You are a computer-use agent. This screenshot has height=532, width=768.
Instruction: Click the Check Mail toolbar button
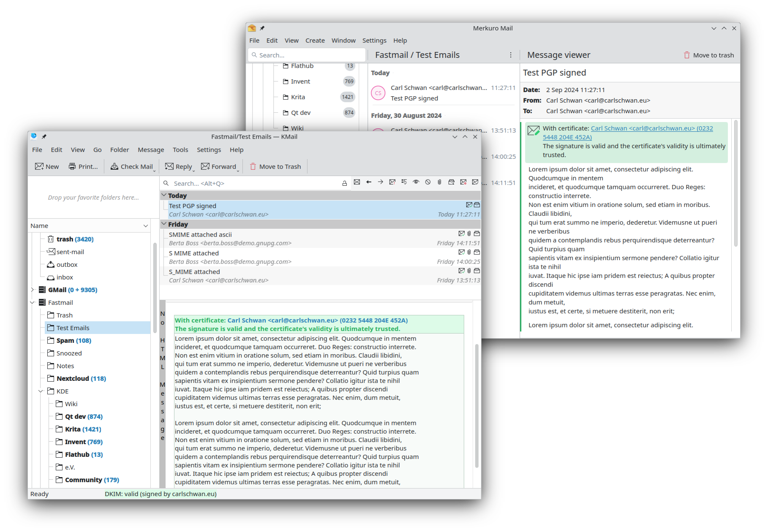tap(131, 166)
